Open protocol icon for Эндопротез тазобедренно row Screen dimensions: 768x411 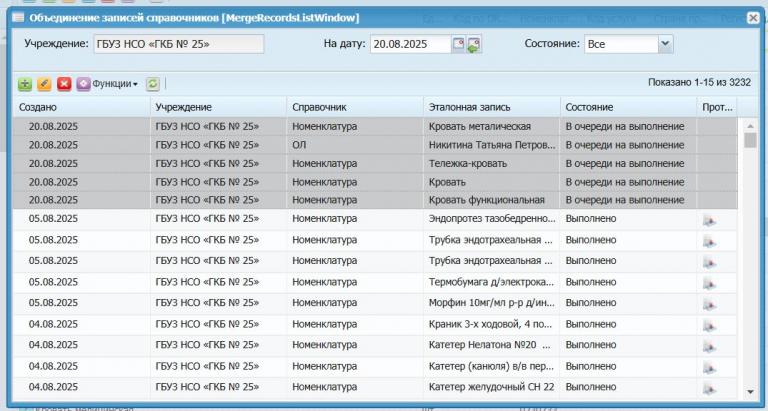[x=709, y=220]
